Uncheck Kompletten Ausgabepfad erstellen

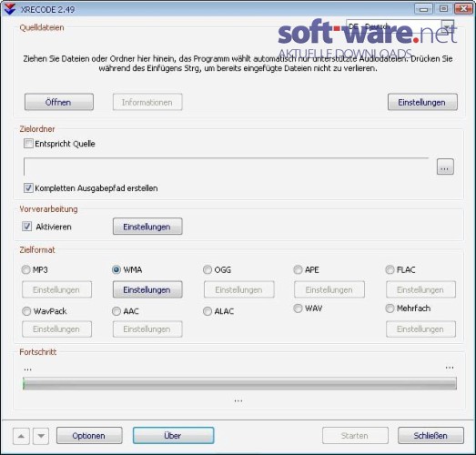click(28, 187)
